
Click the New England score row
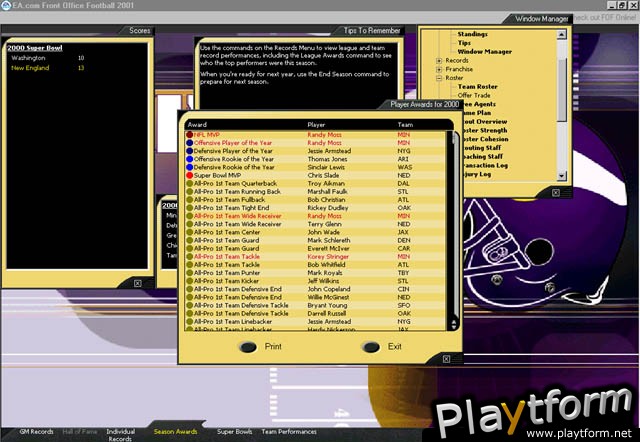48,68
